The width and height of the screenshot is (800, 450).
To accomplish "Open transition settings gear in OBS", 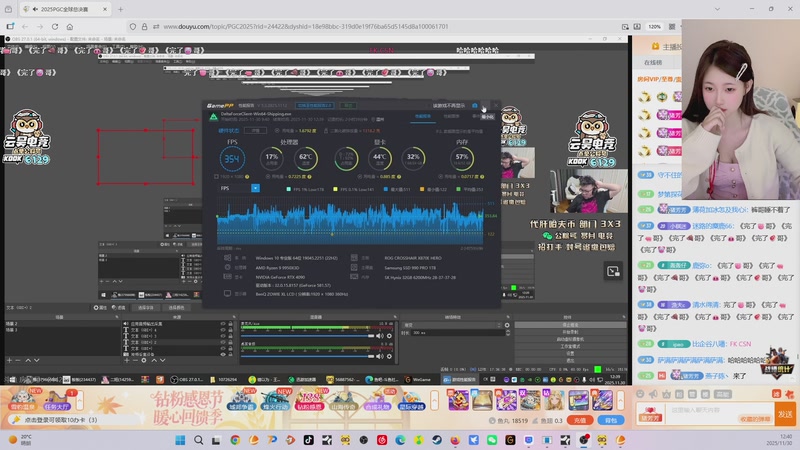I will pyautogui.click(x=507, y=325).
